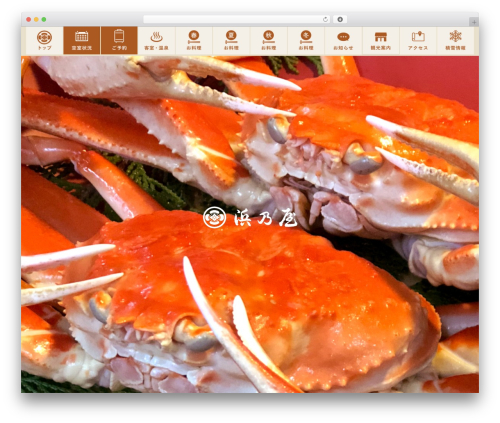Open the 秋 お料理 autumn cuisine page
Image resolution: width=500 pixels, height=423 pixels.
coord(268,40)
